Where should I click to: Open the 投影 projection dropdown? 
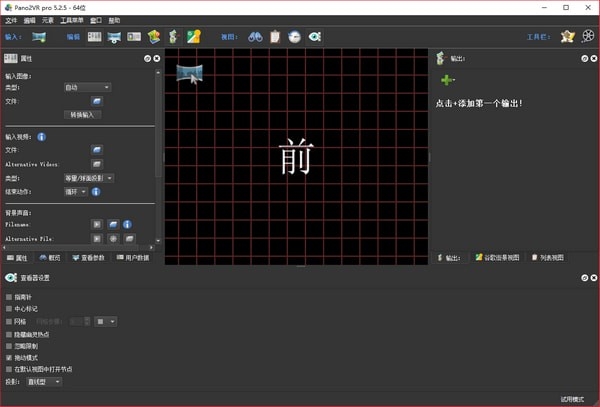44,381
